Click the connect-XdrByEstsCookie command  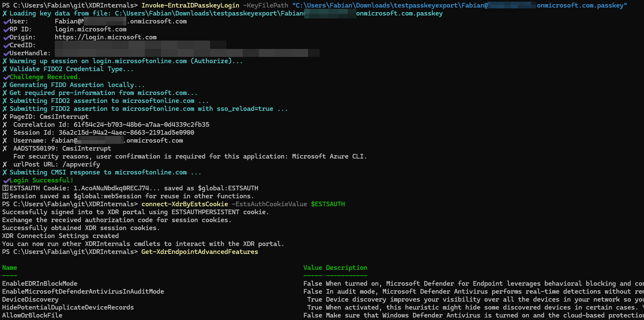pos(185,204)
